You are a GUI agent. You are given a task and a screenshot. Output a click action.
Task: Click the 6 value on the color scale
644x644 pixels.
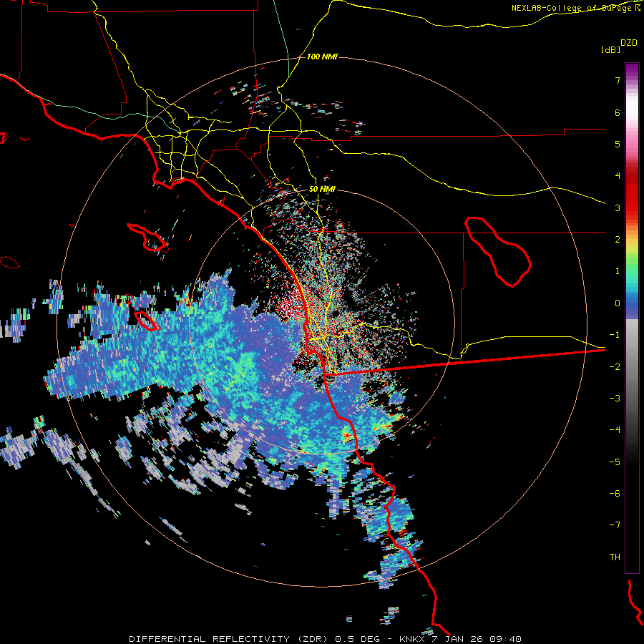point(618,112)
